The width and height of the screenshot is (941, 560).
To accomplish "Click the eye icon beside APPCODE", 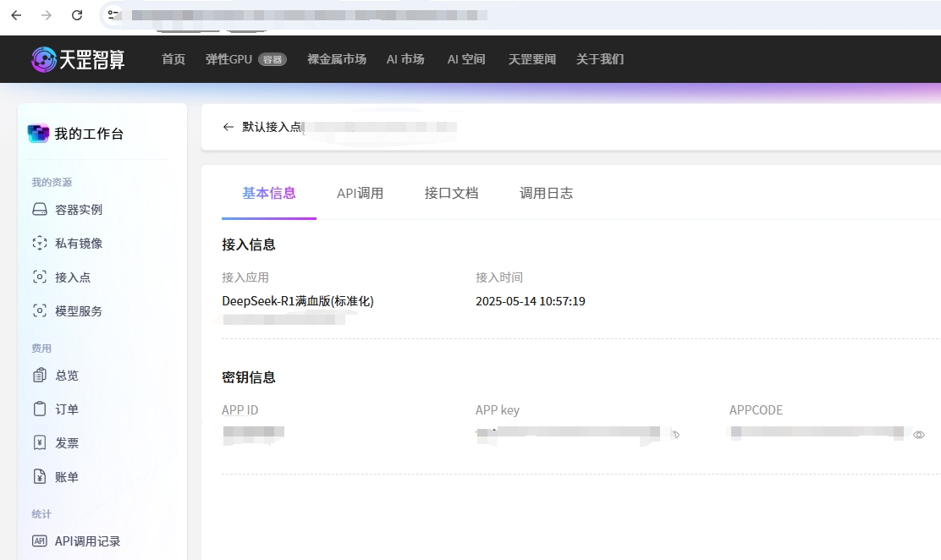I will 919,434.
